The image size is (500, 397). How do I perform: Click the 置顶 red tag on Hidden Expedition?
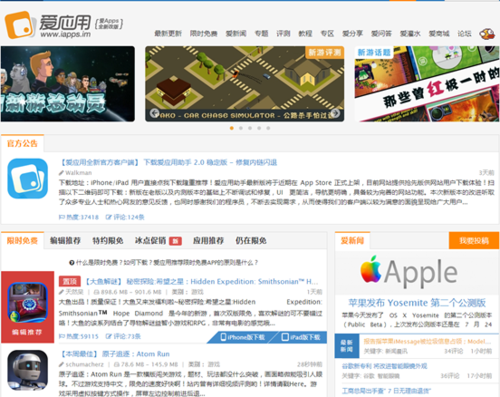pos(70,281)
